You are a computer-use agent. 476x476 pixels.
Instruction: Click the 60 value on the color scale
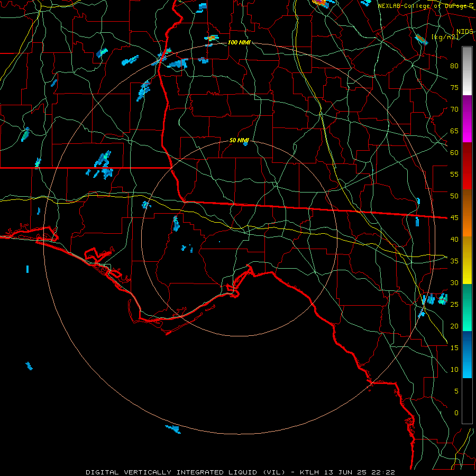(454, 153)
